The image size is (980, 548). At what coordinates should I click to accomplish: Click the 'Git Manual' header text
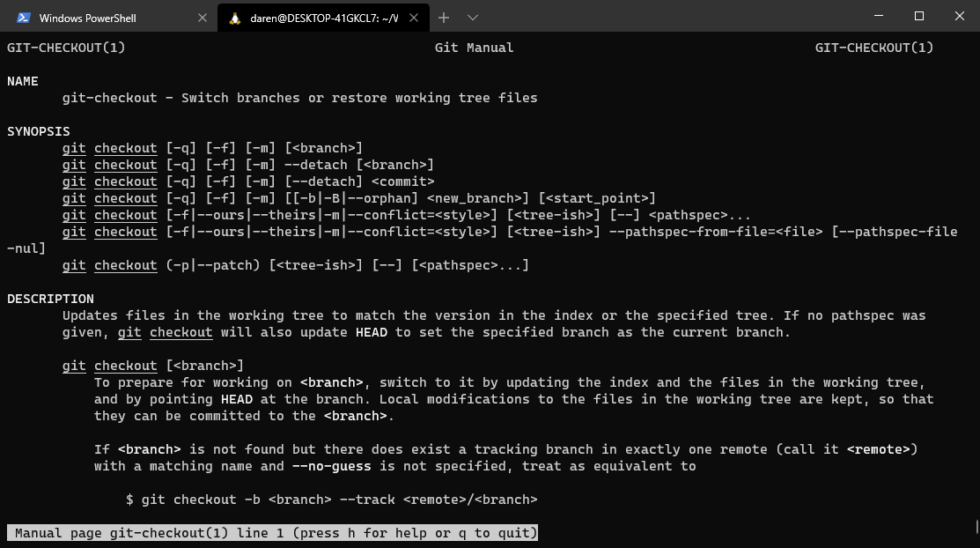475,48
